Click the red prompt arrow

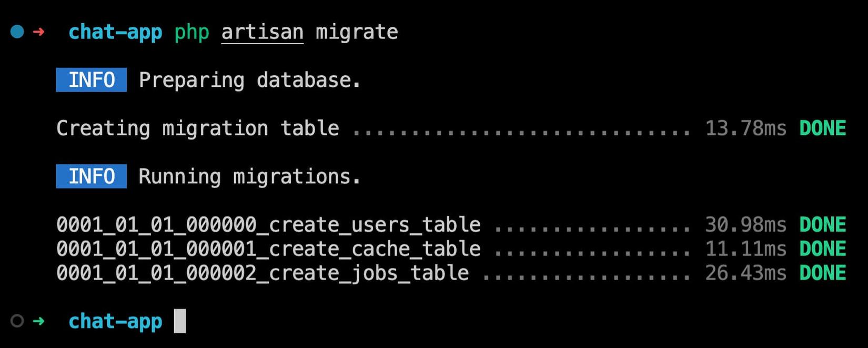pyautogui.click(x=38, y=32)
